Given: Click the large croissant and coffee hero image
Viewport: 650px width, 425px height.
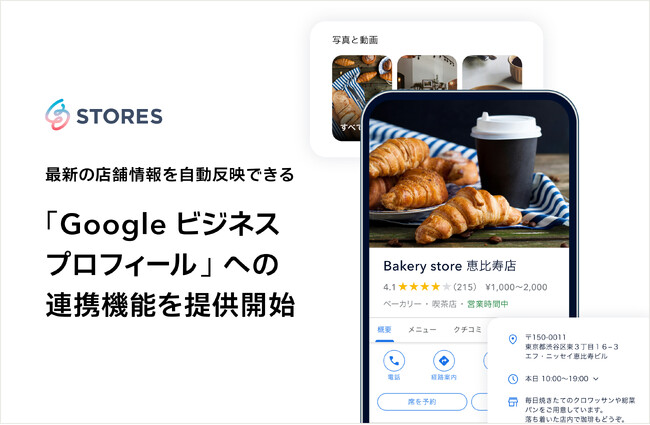Looking at the screenshot, I should tap(469, 174).
